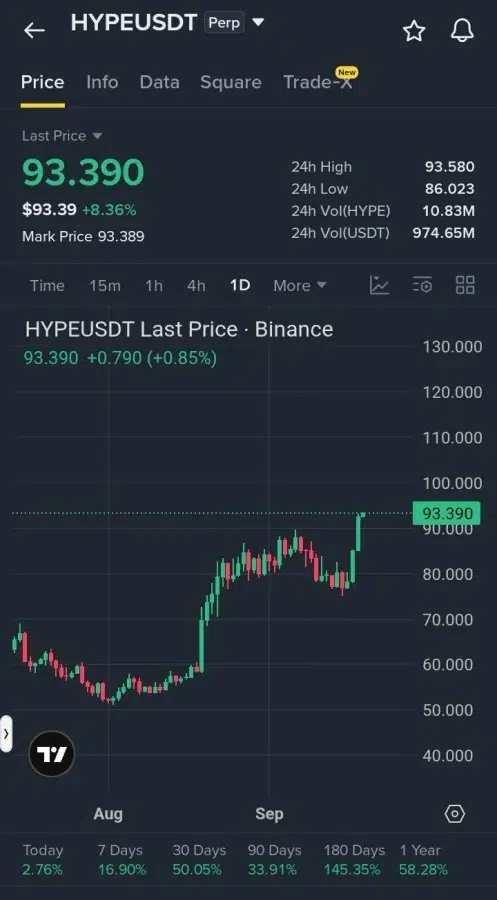Click the Perp contract label
The width and height of the screenshot is (497, 900).
point(224,23)
